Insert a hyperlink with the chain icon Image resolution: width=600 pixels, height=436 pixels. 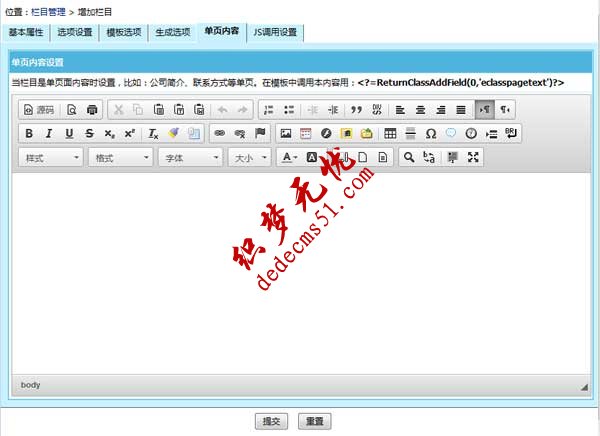[220, 133]
